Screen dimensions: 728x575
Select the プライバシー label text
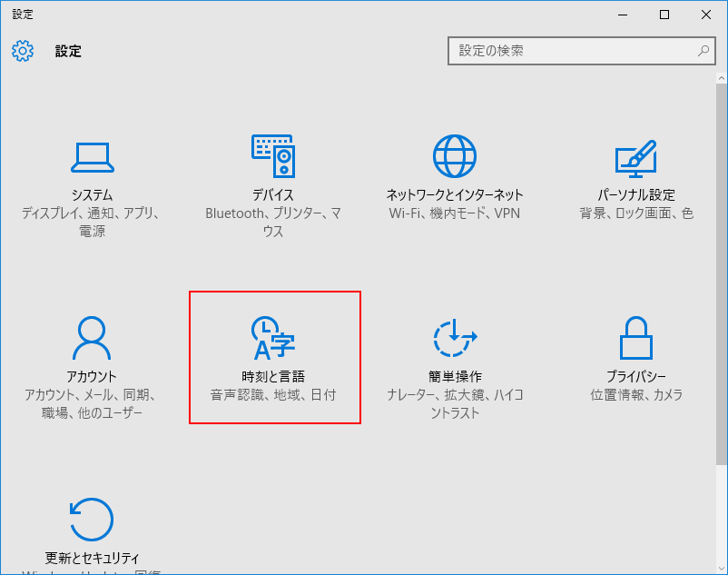point(636,377)
